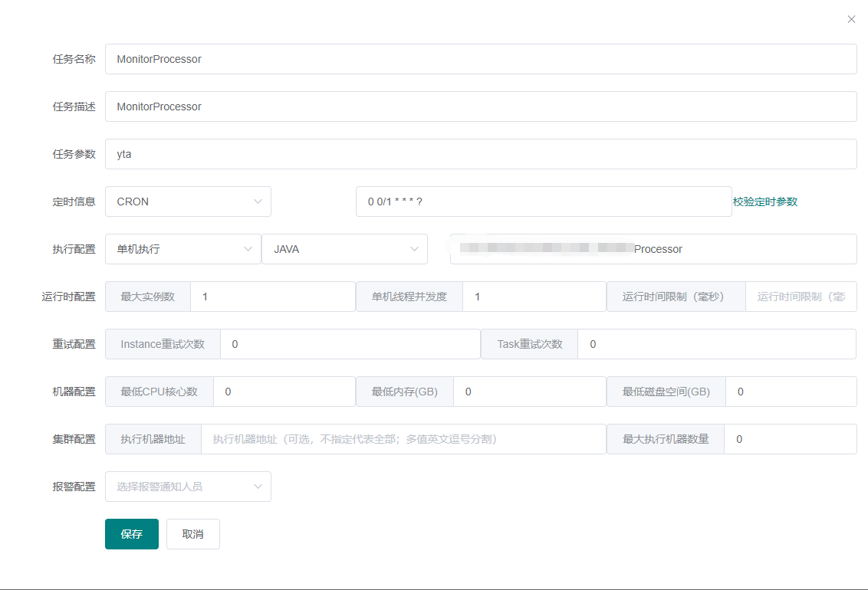Click the 最大实例数 label

[148, 297]
